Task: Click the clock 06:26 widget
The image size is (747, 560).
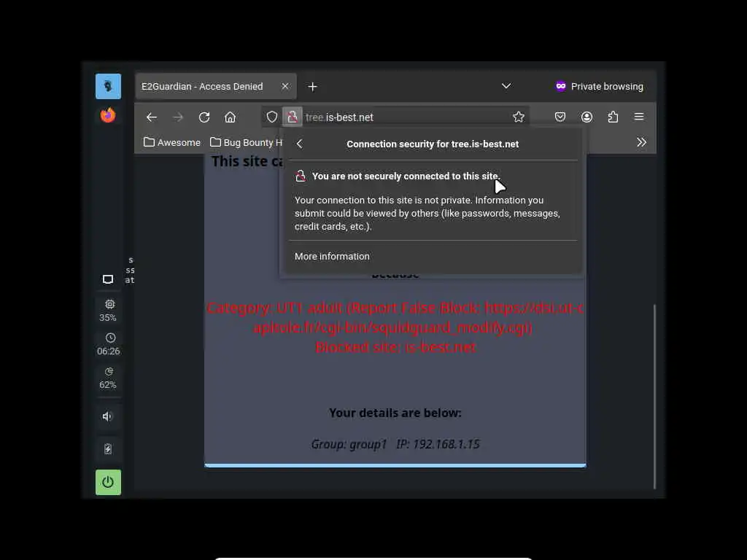Action: point(108,344)
